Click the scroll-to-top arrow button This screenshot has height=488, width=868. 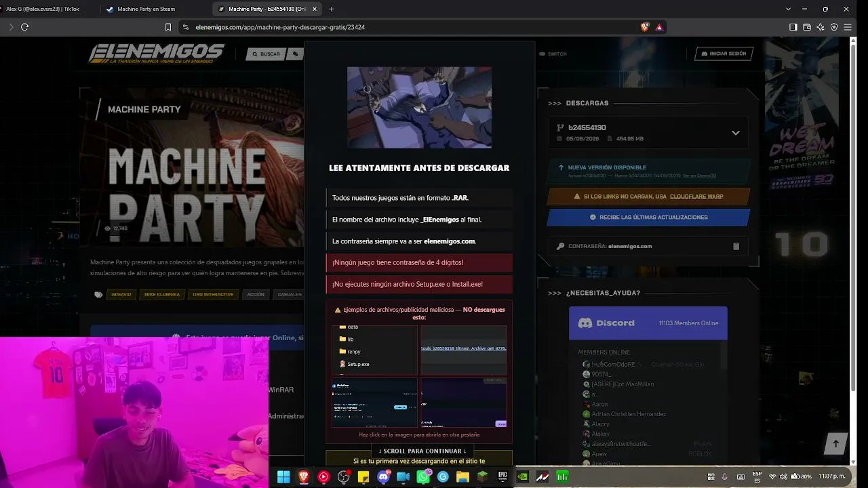click(835, 444)
